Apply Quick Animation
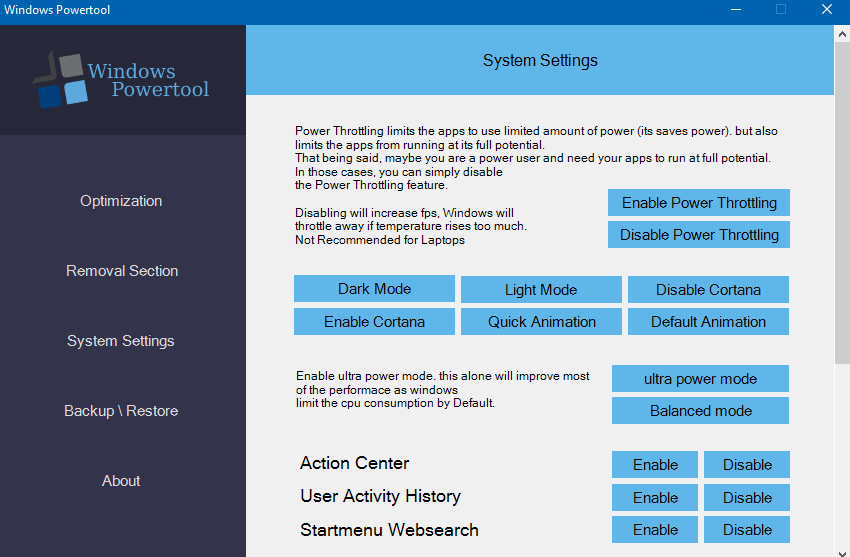Screen dimensions: 850x557 541,322
